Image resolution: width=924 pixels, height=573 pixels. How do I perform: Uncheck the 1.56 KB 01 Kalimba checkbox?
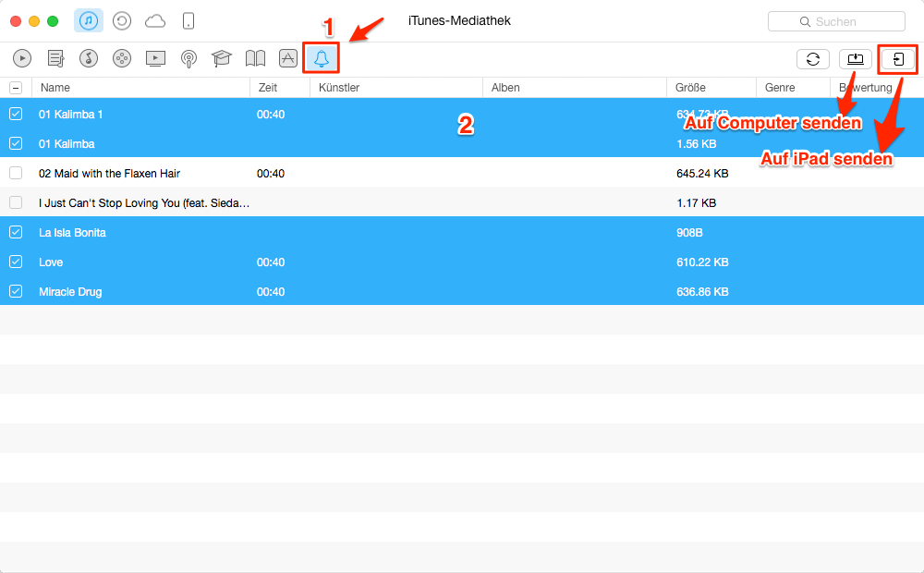click(16, 143)
